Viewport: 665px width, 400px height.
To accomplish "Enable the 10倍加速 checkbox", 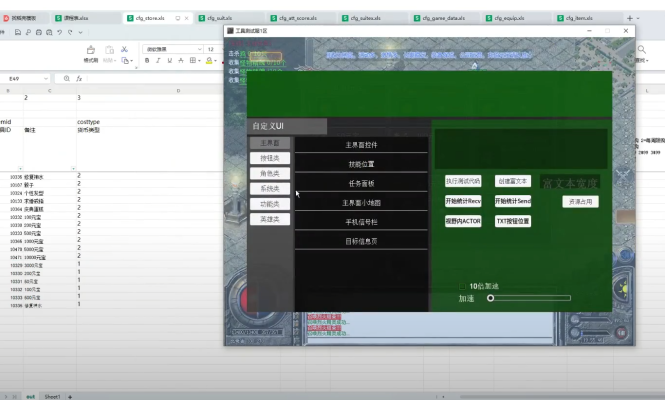I will pos(461,286).
